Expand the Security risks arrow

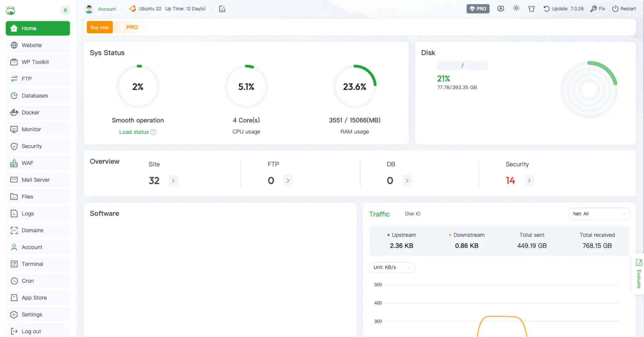[x=529, y=181]
